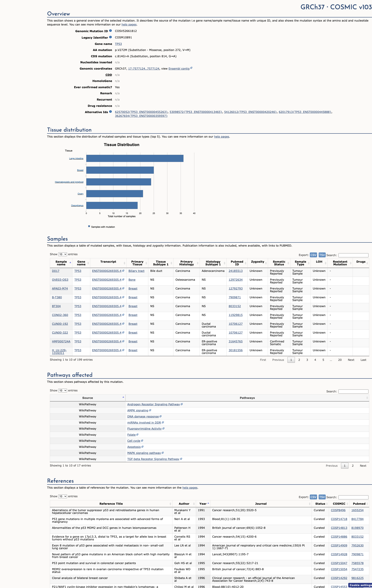
Task: Export References table as TSV
Action: coord(322,497)
